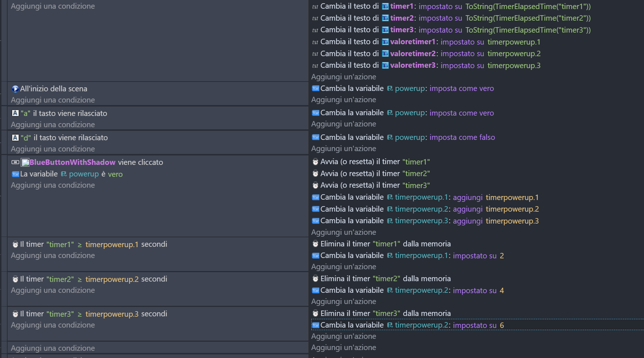Click the impostato su 4 value for timerpowerup.2
644x358 pixels.
[x=502, y=291]
